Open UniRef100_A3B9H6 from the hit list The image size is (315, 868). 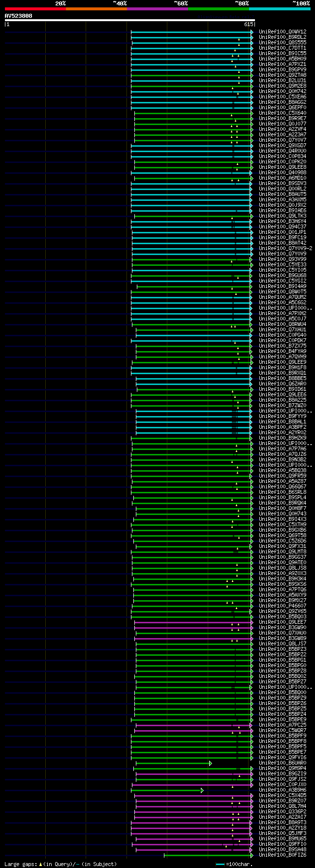tap(283, 790)
